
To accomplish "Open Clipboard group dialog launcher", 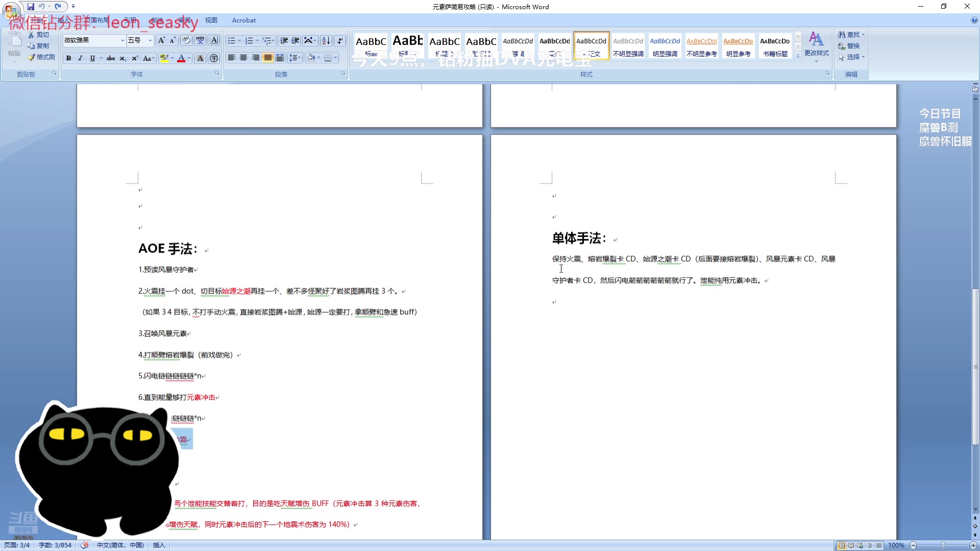I will coord(54,73).
